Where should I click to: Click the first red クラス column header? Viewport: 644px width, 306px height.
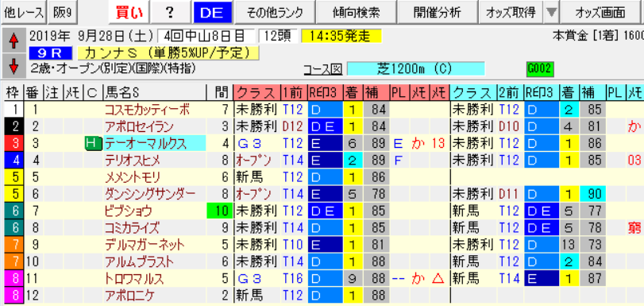[x=256, y=93]
